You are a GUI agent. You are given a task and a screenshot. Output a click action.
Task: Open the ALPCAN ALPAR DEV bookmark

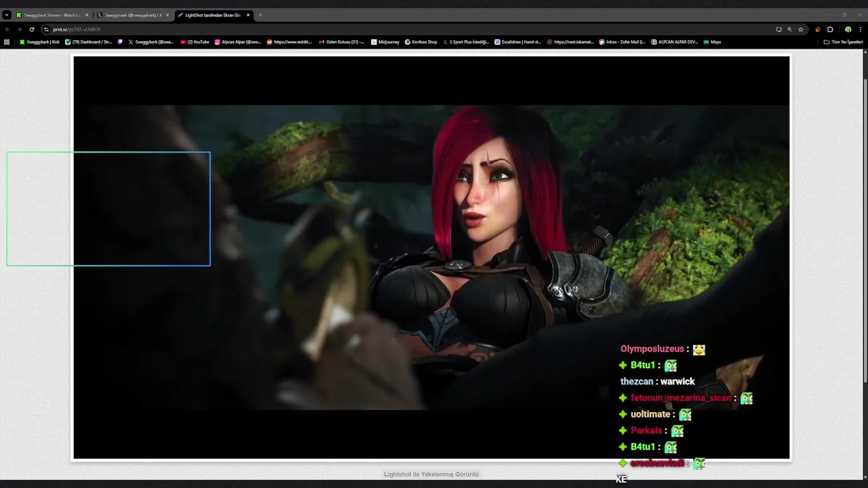(674, 42)
